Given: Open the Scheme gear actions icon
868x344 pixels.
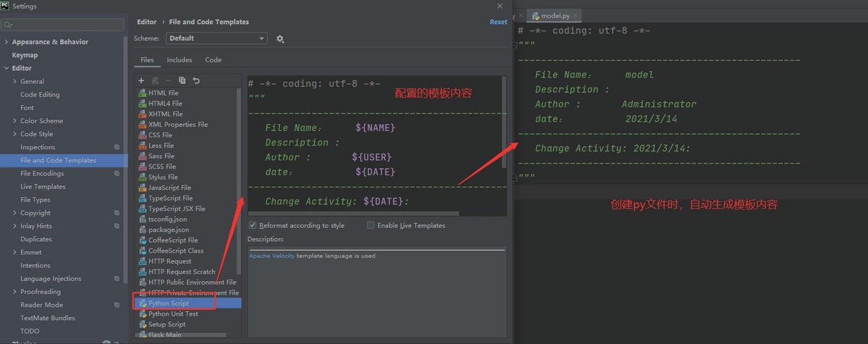Looking at the screenshot, I should (280, 38).
